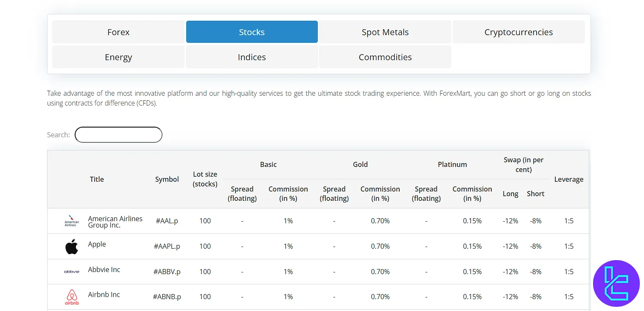Viewport: 644px width, 311px height.
Task: Switch to the Indices tab
Action: coord(252,57)
